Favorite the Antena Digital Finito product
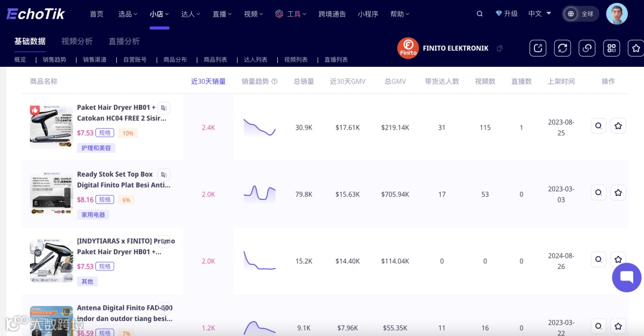This screenshot has width=644, height=336. pos(618,326)
